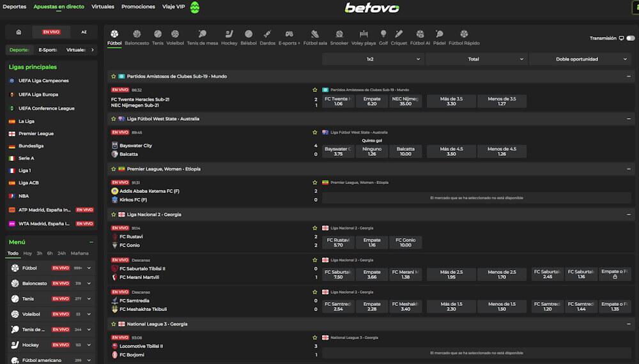Open the Bundesliga league link
Screen dimensions: 639x364
(31, 146)
